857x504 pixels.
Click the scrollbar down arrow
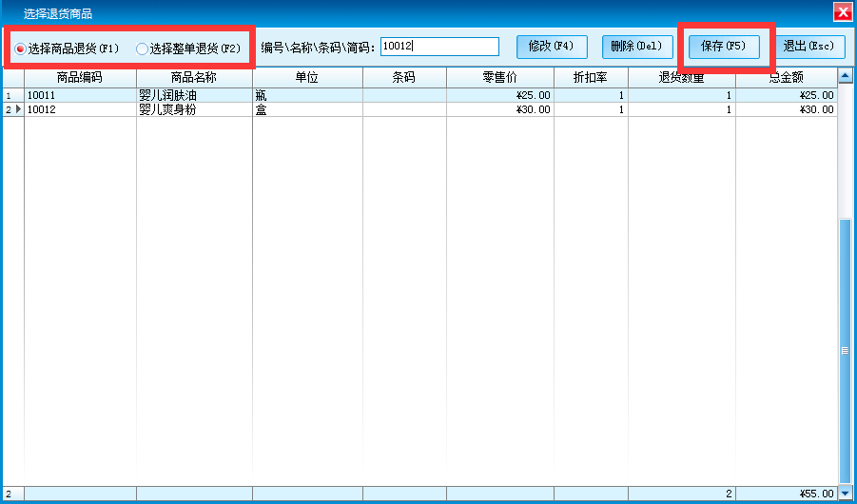point(844,494)
